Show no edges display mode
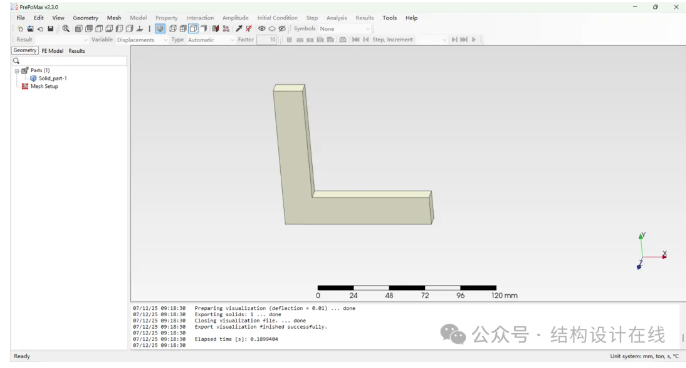The height and width of the screenshot is (368, 686). [204, 29]
